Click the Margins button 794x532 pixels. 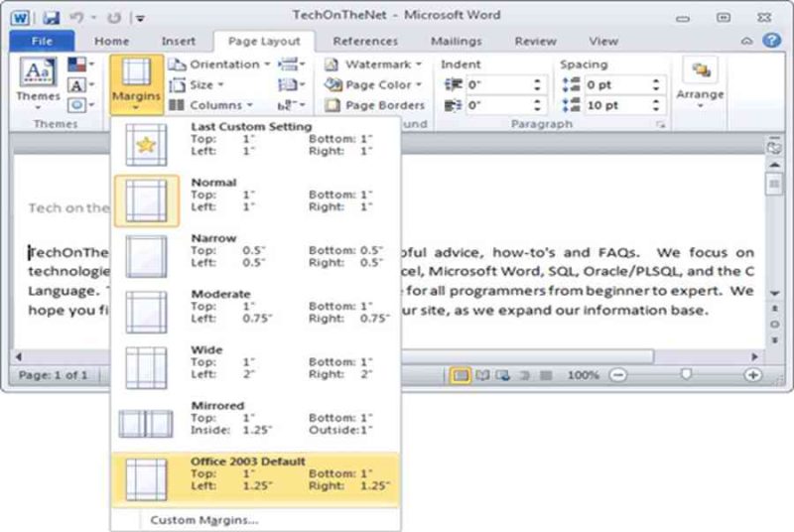[136, 84]
